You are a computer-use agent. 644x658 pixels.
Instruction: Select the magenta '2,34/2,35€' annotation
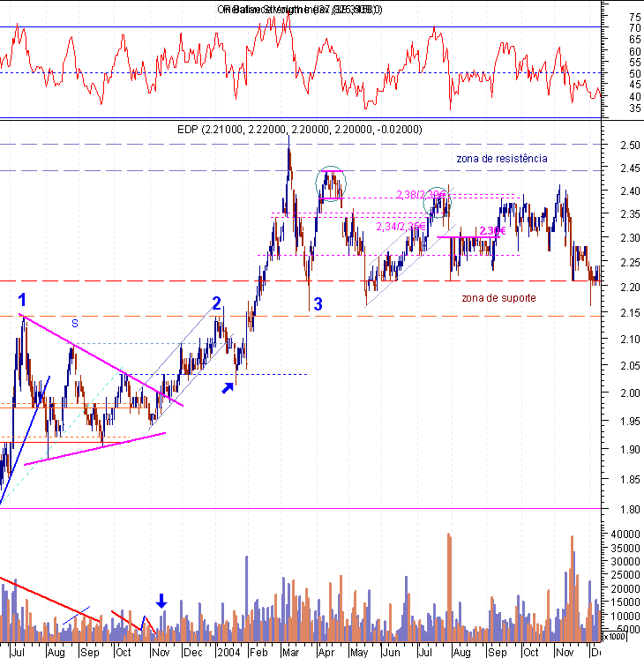coord(401,227)
